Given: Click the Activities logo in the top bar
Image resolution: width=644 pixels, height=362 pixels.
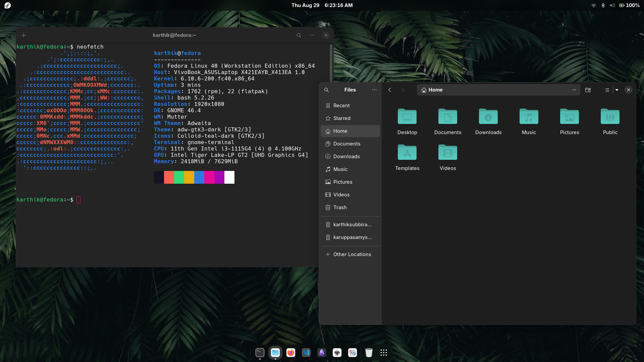Looking at the screenshot, I should (8, 5).
